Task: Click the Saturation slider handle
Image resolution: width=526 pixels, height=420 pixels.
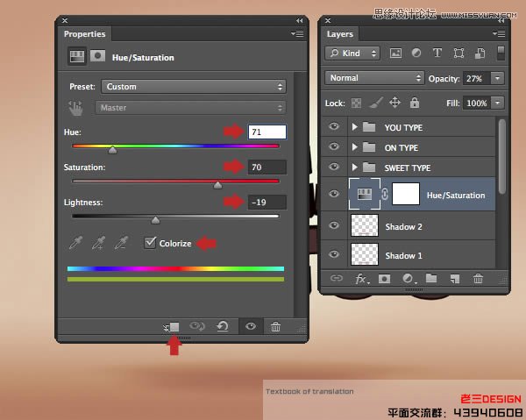Action: pos(217,185)
